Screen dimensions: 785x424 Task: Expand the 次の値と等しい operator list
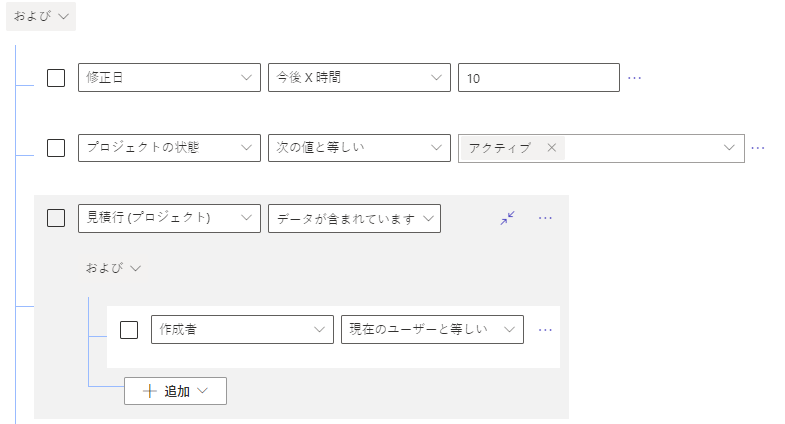358,148
